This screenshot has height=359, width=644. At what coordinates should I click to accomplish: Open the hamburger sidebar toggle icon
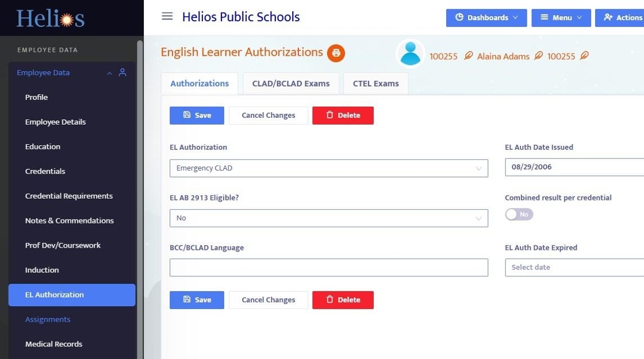[167, 17]
